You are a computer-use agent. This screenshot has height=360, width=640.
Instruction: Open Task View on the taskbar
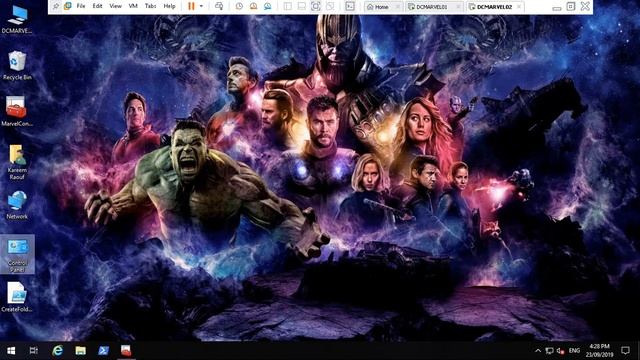pyautogui.click(x=34, y=351)
